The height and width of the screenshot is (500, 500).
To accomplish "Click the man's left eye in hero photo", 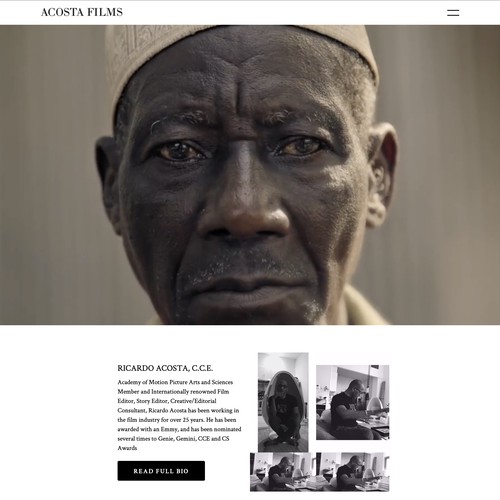I will point(300,147).
